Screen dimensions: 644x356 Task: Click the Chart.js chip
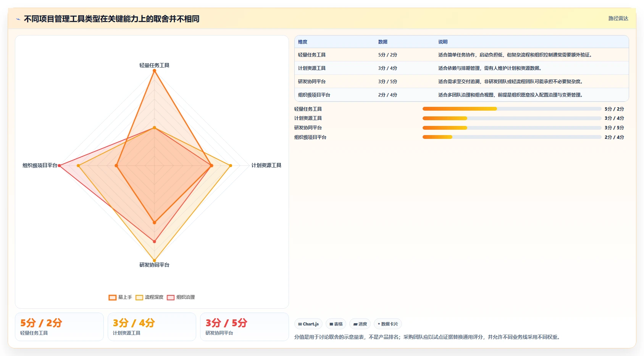pos(308,324)
